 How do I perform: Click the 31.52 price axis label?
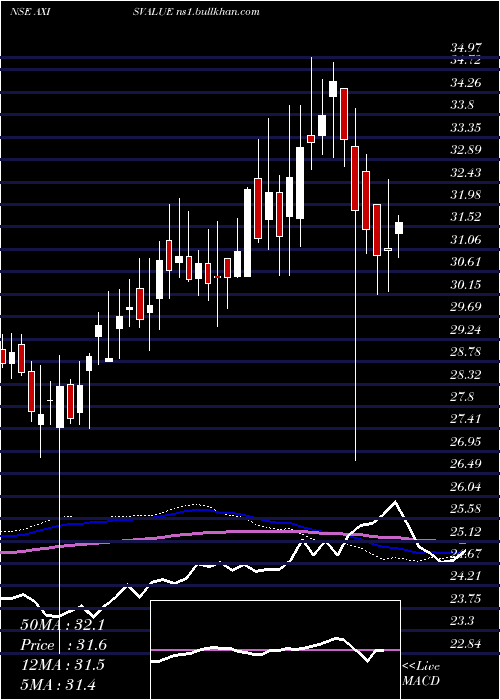[x=466, y=217]
